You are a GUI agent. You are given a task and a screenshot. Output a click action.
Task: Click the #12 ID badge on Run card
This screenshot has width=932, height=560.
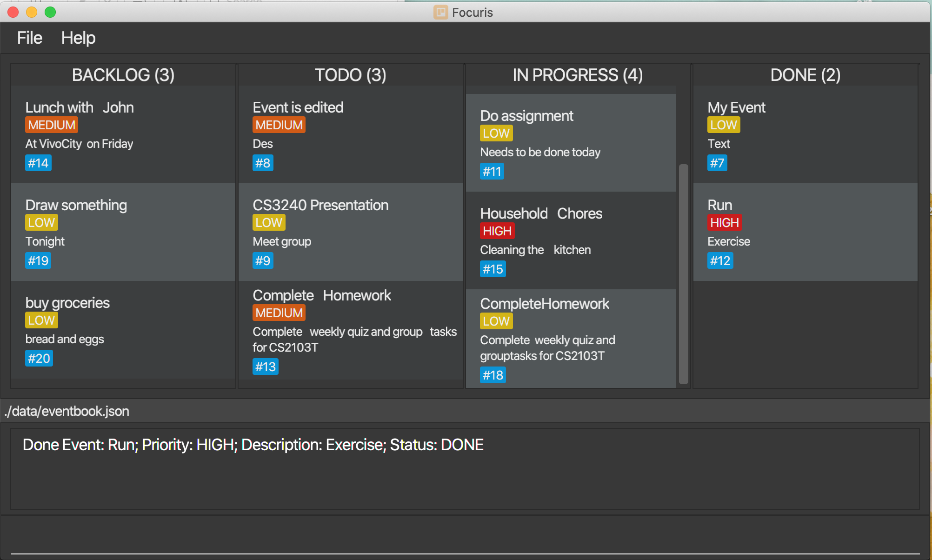point(720,260)
